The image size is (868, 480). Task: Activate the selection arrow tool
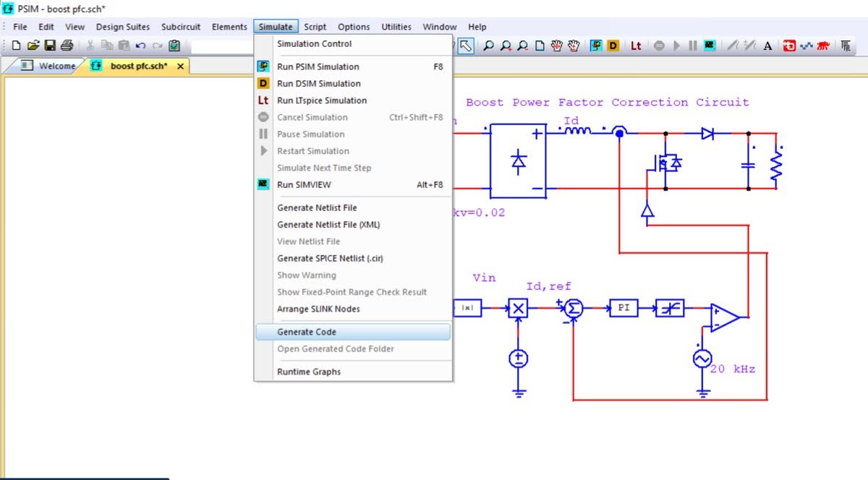(x=466, y=46)
